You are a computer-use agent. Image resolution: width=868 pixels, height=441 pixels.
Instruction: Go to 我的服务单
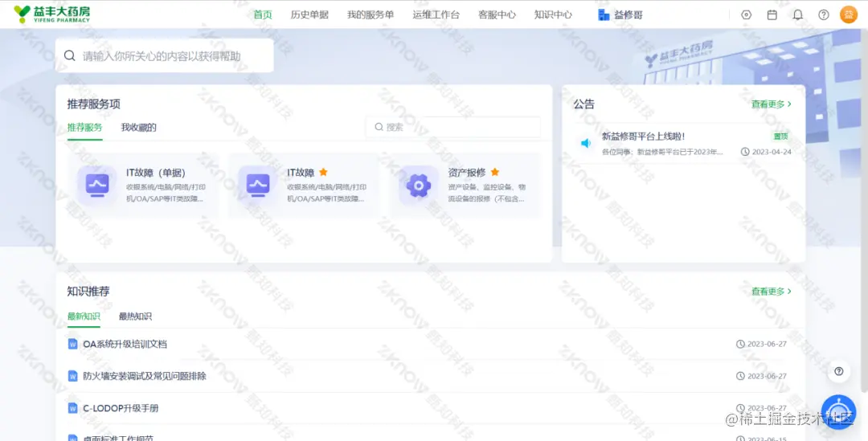pyautogui.click(x=371, y=15)
